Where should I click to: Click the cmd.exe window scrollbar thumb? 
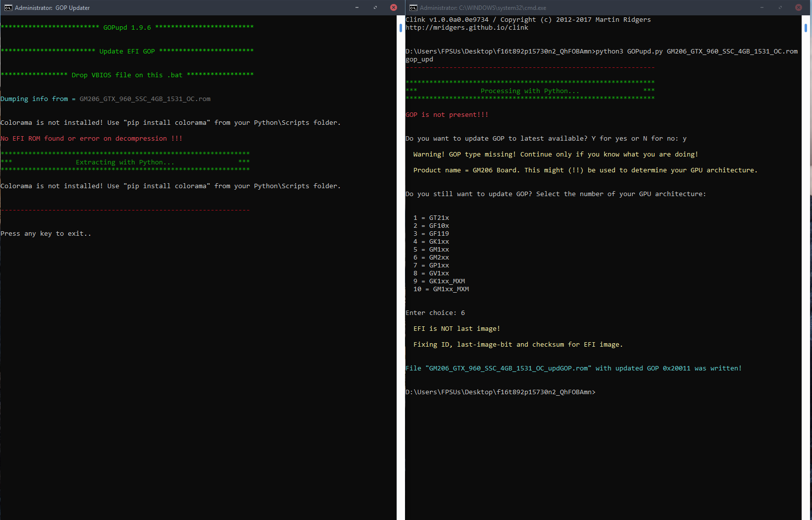[806, 28]
